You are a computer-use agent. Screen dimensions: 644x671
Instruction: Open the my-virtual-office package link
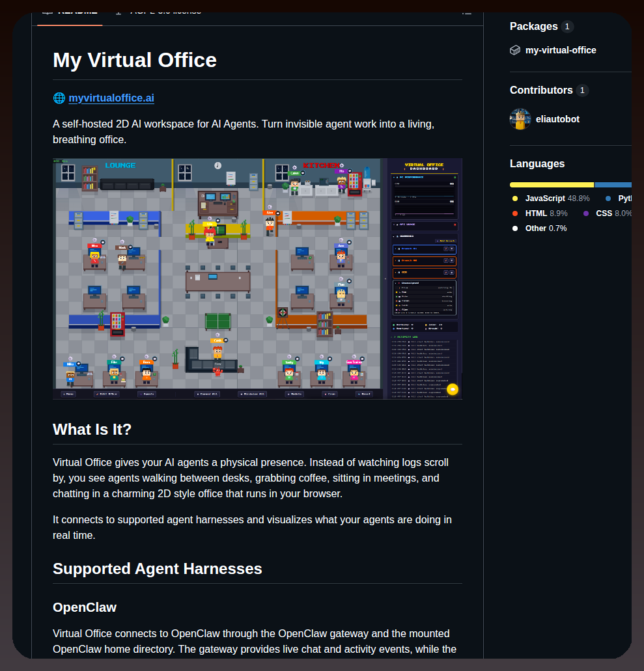pos(561,51)
